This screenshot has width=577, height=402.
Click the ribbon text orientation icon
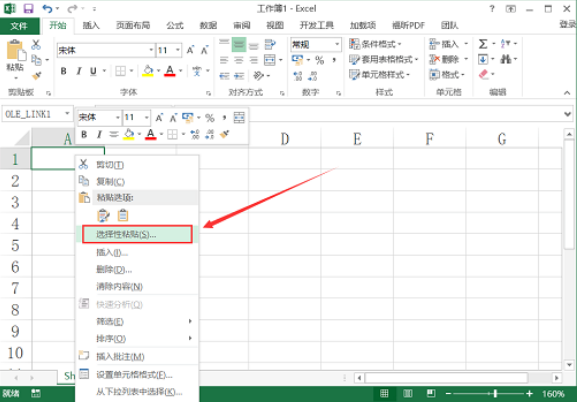click(259, 75)
